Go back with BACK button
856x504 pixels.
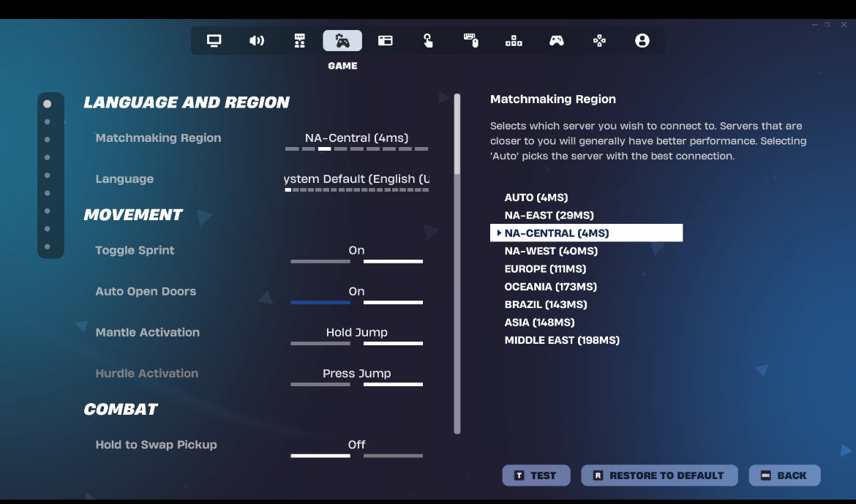point(784,475)
